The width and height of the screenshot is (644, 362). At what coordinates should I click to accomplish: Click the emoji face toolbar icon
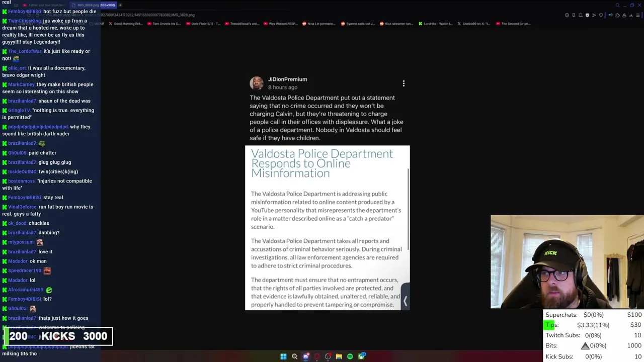pyautogui.click(x=567, y=15)
